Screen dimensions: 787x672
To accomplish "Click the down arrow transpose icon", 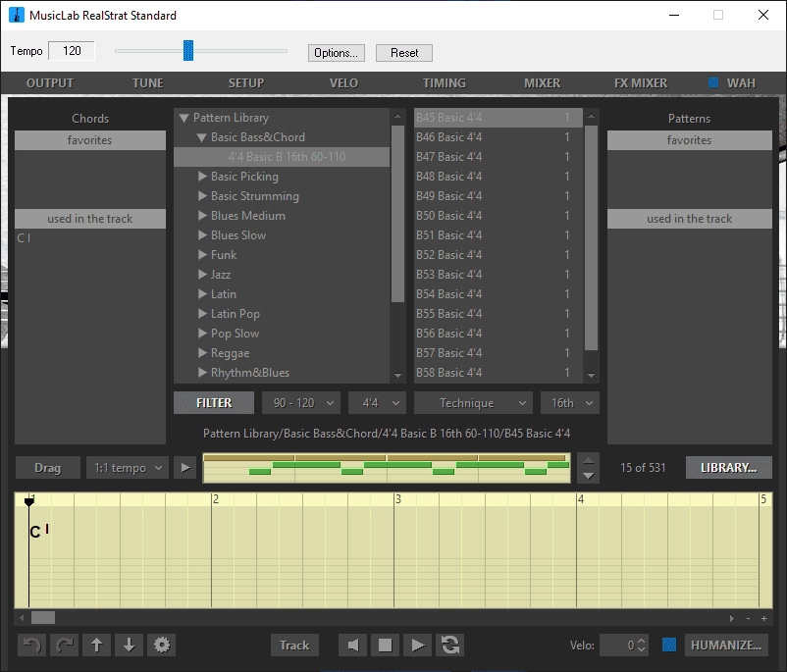I will coord(129,645).
